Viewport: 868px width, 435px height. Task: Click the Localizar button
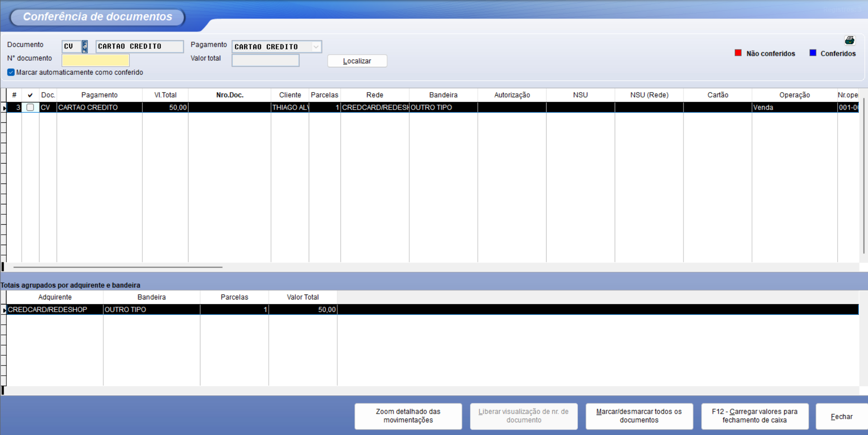(357, 61)
